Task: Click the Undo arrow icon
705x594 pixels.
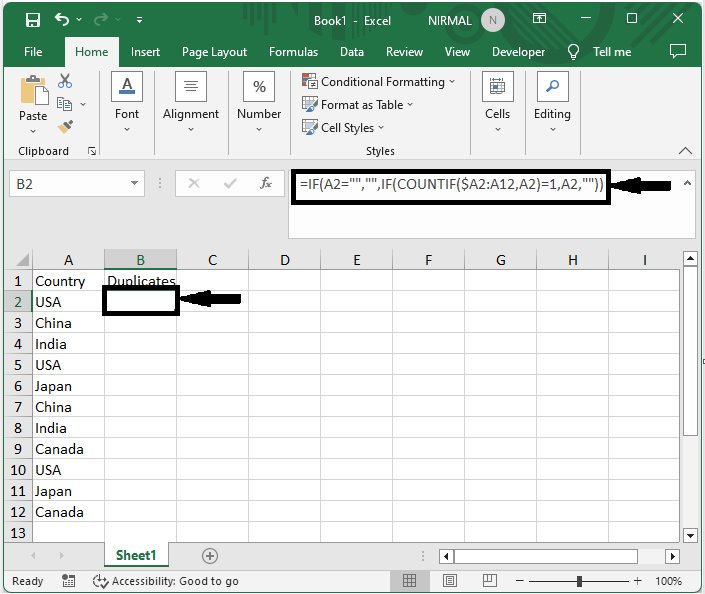Action: (x=62, y=19)
